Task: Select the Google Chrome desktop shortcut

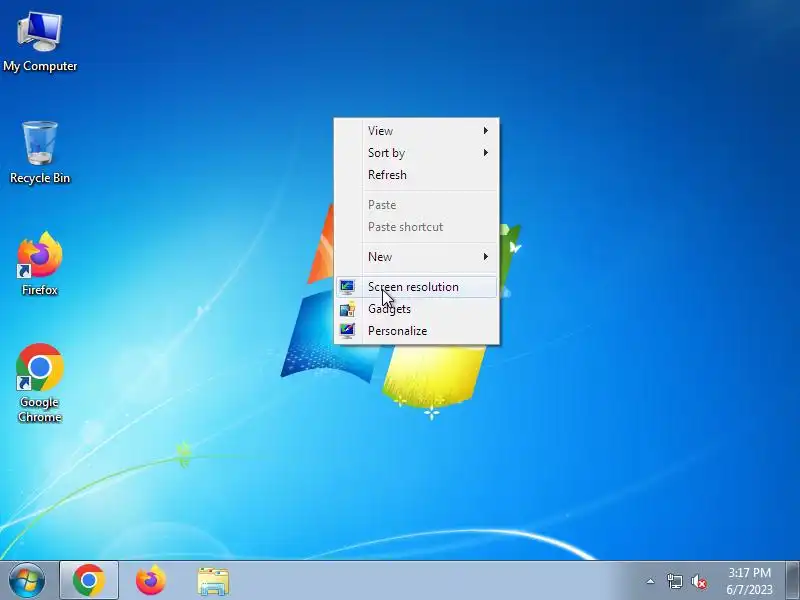Action: (x=40, y=383)
